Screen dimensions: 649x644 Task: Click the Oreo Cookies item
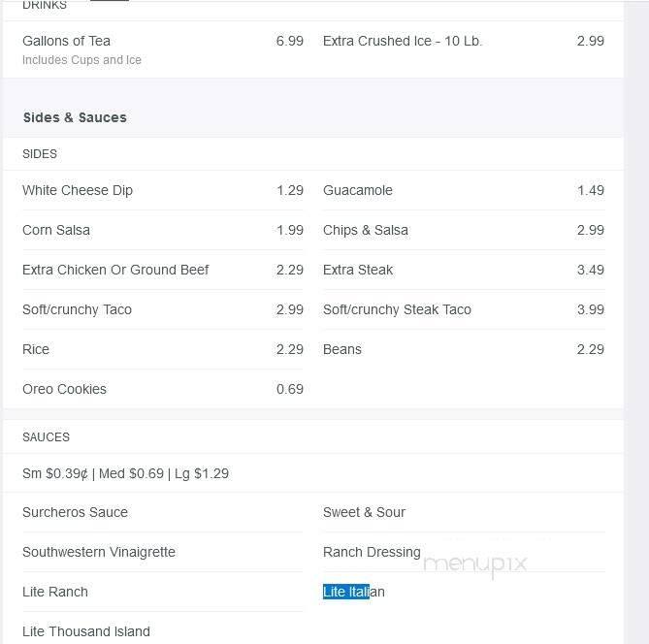point(64,389)
